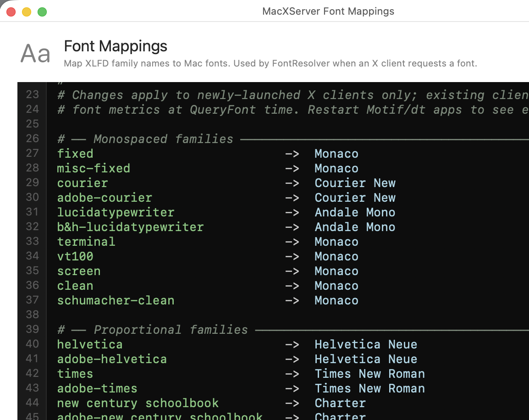Click 'new century schoolbook' on line 44

click(x=138, y=403)
